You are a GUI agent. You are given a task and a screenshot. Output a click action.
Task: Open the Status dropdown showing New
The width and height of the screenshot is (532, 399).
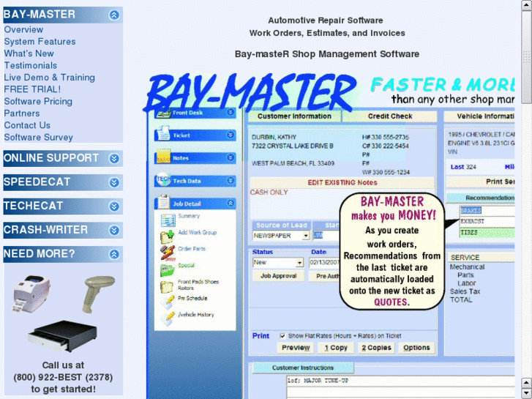tap(299, 263)
